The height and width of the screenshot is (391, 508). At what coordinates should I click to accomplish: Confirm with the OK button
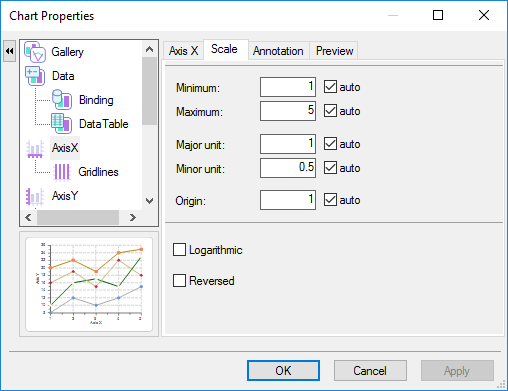[283, 370]
